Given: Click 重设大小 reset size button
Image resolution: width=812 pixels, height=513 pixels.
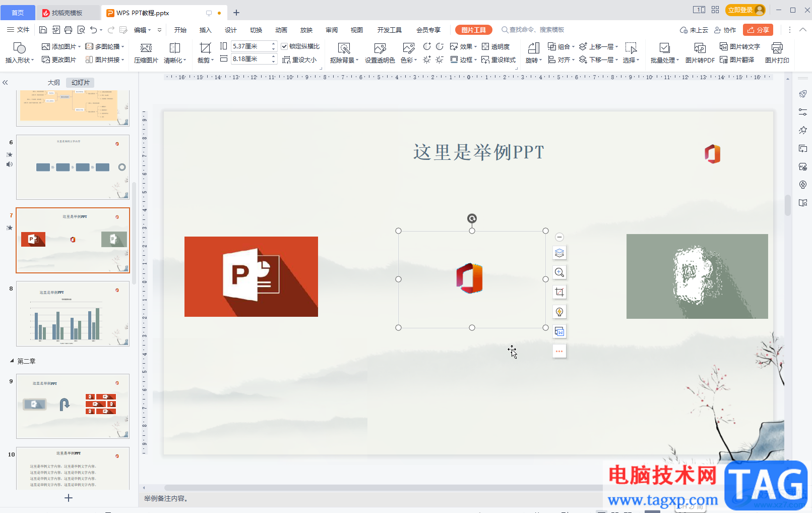Looking at the screenshot, I should pos(299,60).
